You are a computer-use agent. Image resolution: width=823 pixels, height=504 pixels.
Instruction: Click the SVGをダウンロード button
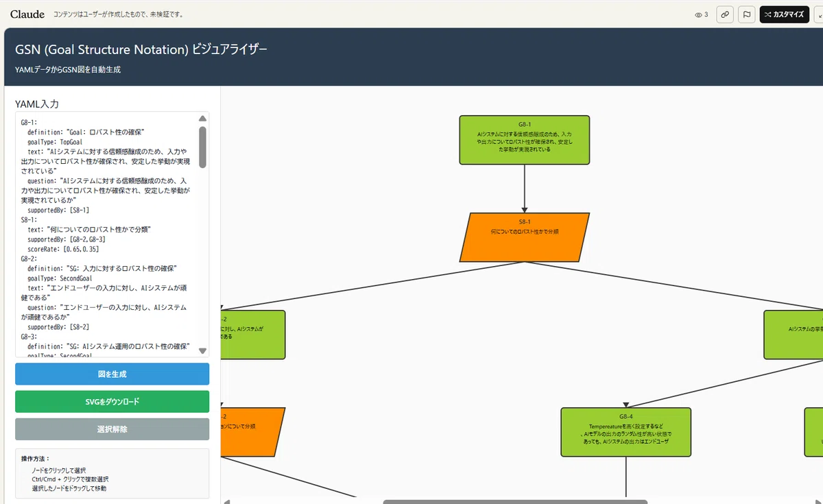click(112, 401)
